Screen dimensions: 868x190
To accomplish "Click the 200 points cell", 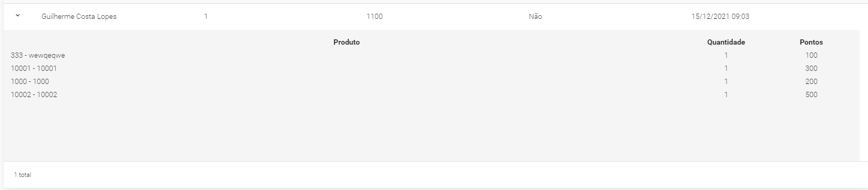I will click(x=811, y=81).
